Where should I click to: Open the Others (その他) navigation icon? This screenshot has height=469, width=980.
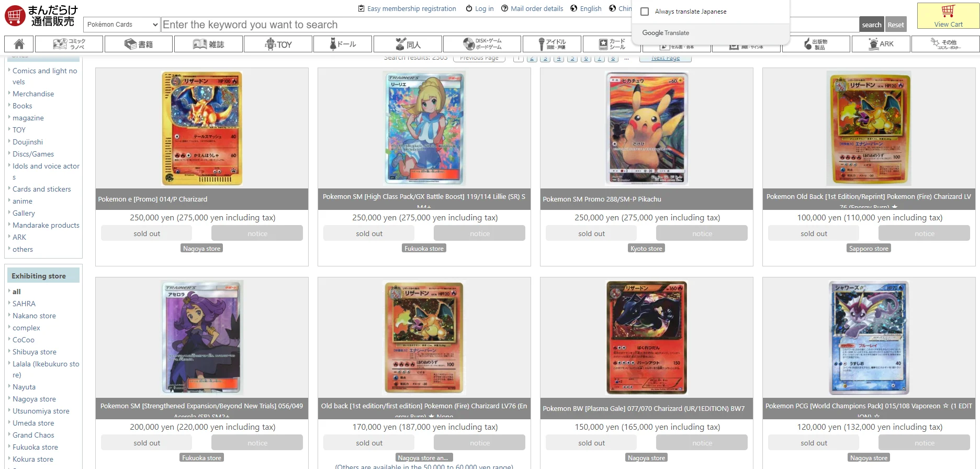tap(945, 44)
